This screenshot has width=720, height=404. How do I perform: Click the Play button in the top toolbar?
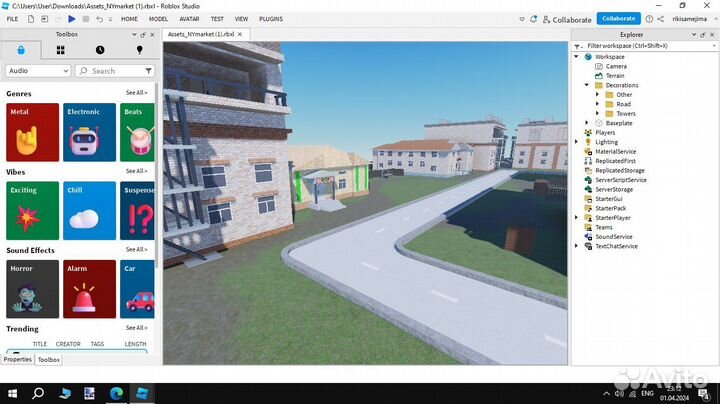click(x=72, y=19)
